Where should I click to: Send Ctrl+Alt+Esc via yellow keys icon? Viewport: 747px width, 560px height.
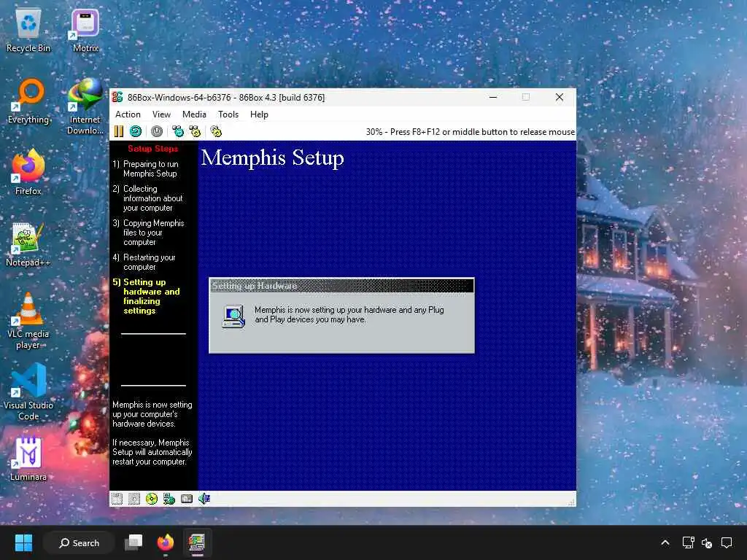point(195,131)
